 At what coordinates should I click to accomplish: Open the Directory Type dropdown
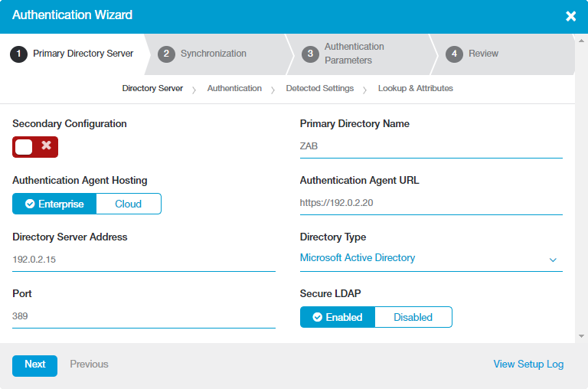(431, 258)
